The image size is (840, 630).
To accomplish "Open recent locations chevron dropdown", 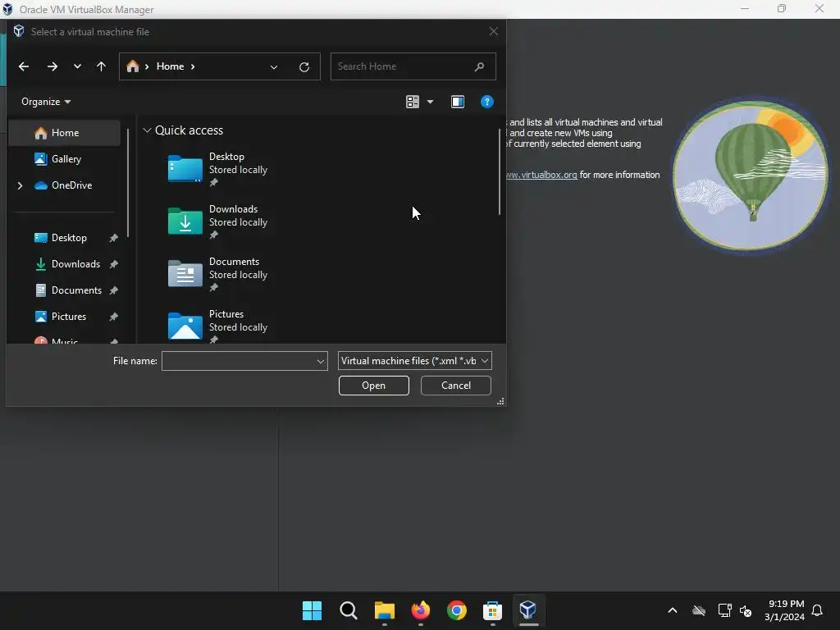I will tap(78, 66).
